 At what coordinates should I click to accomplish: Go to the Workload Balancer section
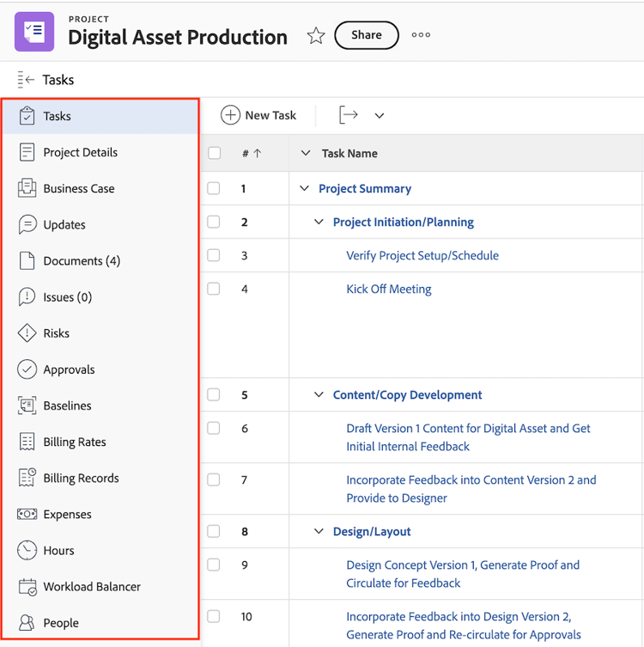pyautogui.click(x=92, y=587)
